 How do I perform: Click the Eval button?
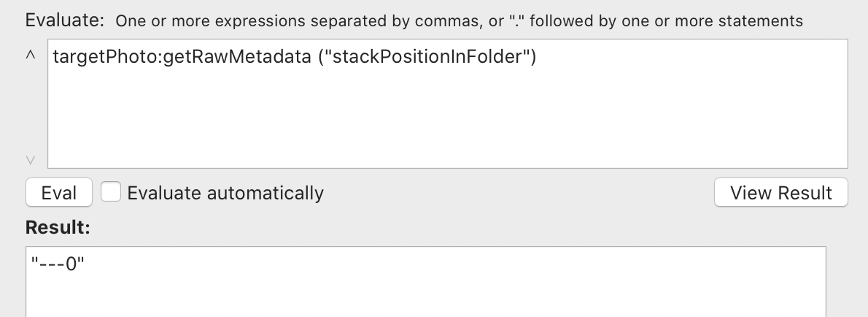58,192
